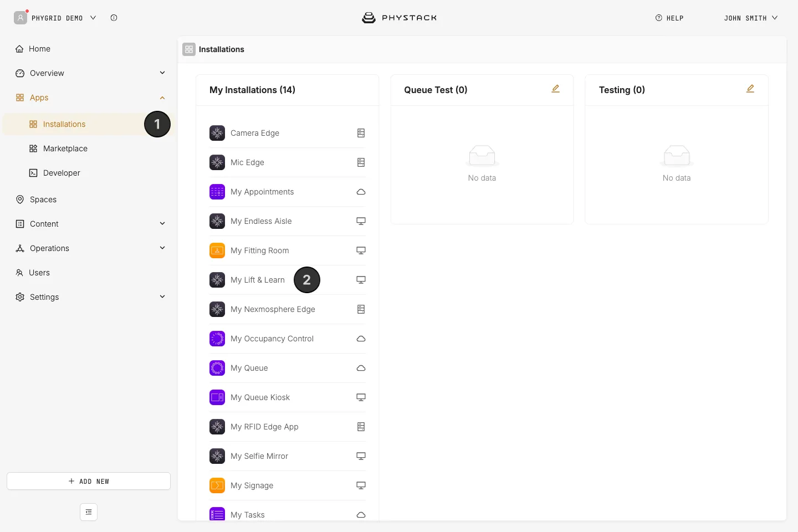Click the screen icon on My Endless Aisle row
This screenshot has width=798, height=532.
click(x=361, y=221)
